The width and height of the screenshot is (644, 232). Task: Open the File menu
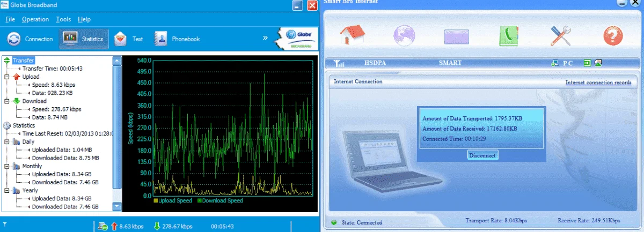tap(10, 19)
